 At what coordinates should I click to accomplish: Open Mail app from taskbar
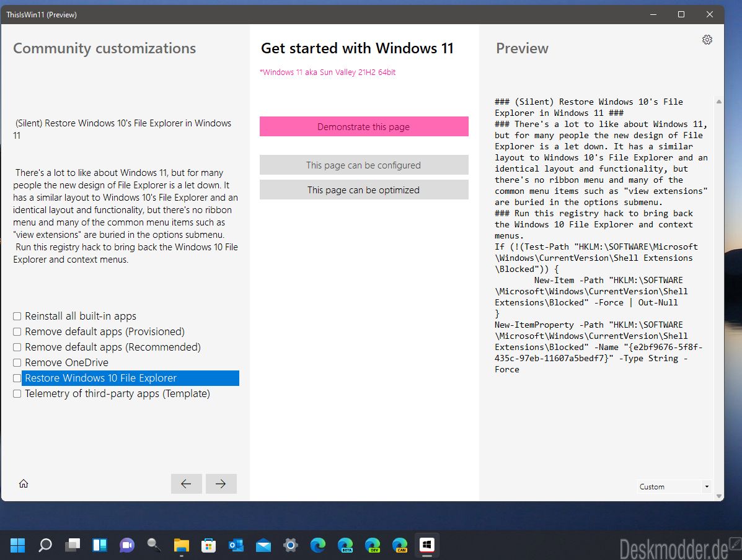(263, 545)
